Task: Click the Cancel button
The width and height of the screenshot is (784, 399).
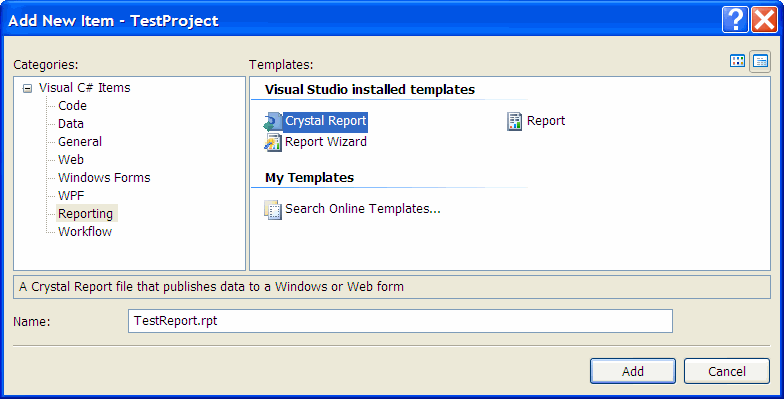Action: pos(727,371)
